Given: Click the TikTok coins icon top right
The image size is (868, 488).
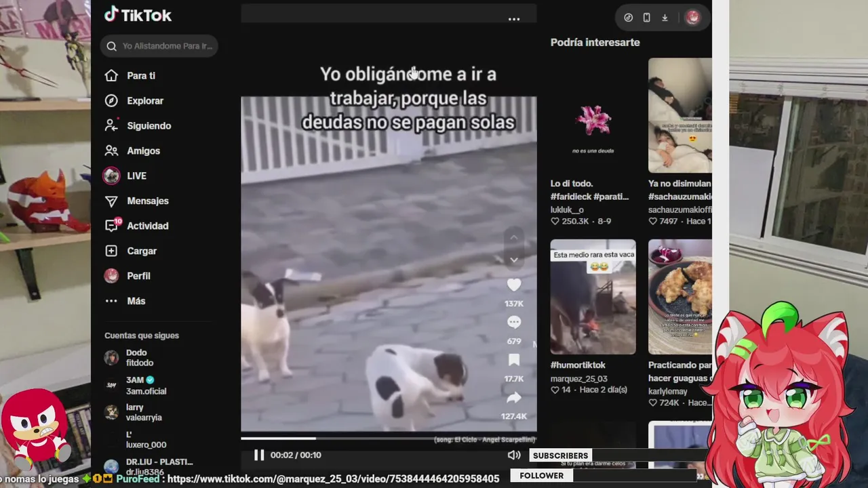Looking at the screenshot, I should pyautogui.click(x=629, y=18).
